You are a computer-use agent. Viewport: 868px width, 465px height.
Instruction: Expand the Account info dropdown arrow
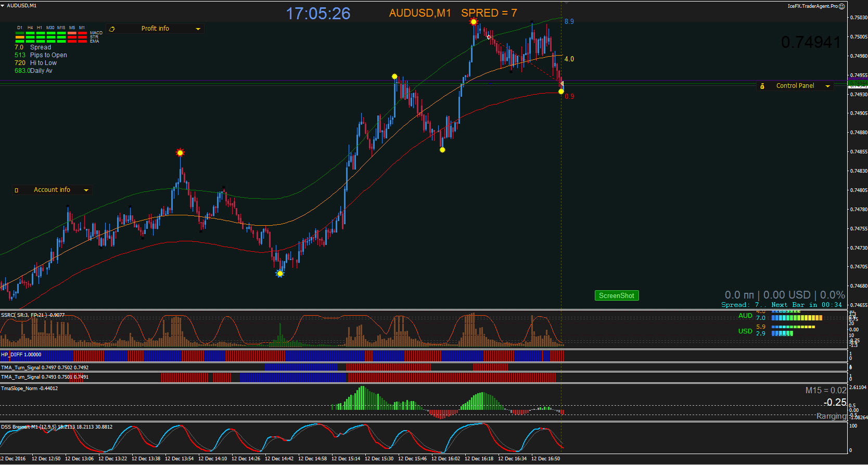click(86, 190)
